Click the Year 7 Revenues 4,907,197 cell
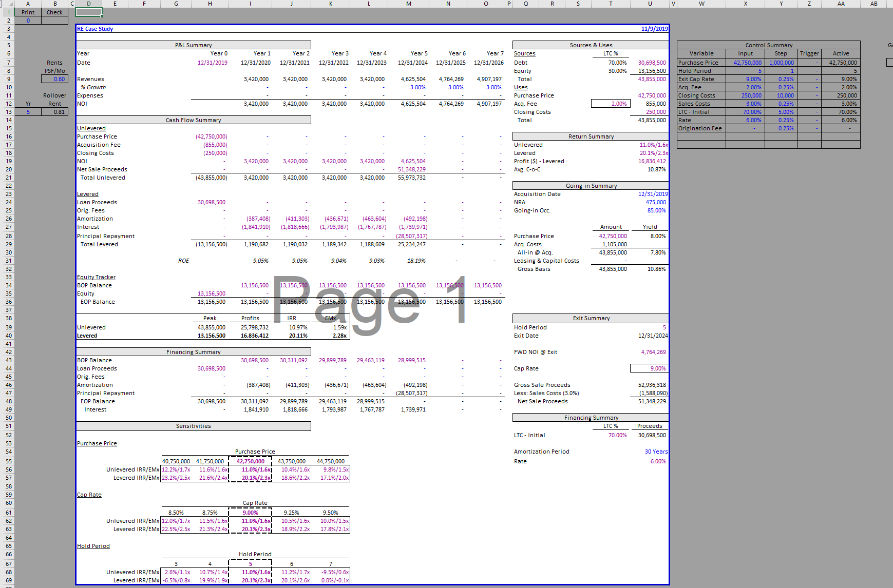Viewport: 893px width, 588px height. [489, 79]
